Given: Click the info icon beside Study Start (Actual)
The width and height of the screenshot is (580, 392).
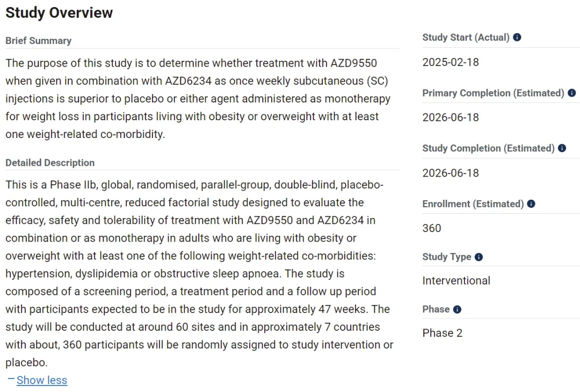Looking at the screenshot, I should (517, 38).
